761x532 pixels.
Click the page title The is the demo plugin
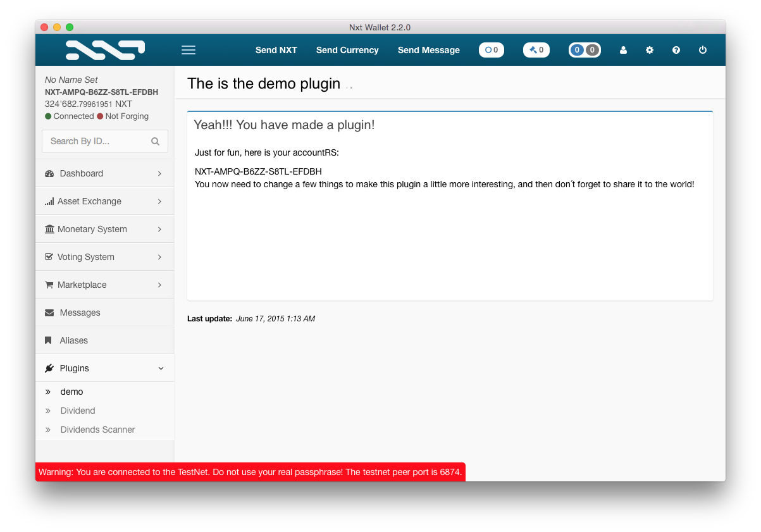click(x=264, y=84)
